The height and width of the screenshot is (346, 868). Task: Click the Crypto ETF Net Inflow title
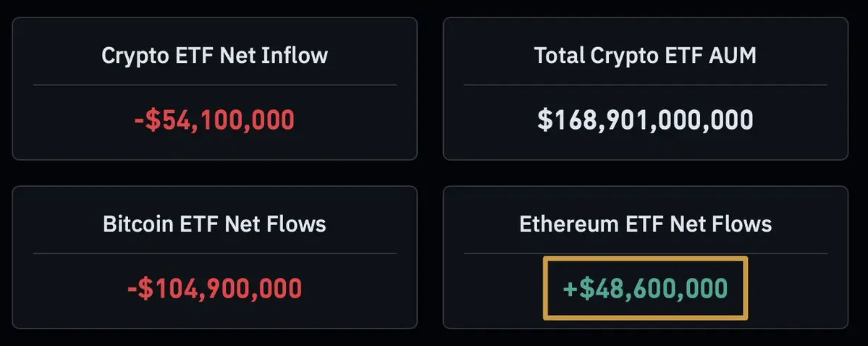[214, 55]
